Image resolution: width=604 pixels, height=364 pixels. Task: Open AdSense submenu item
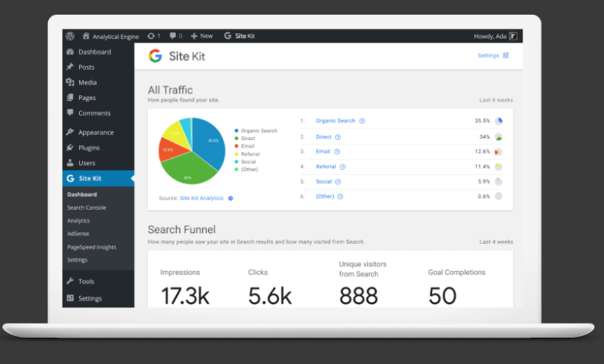(77, 234)
